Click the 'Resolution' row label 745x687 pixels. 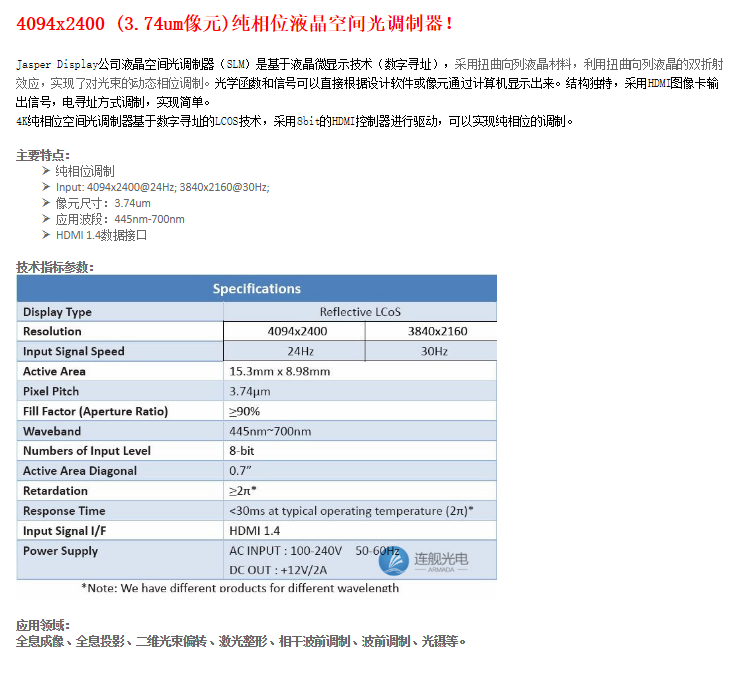tap(52, 331)
